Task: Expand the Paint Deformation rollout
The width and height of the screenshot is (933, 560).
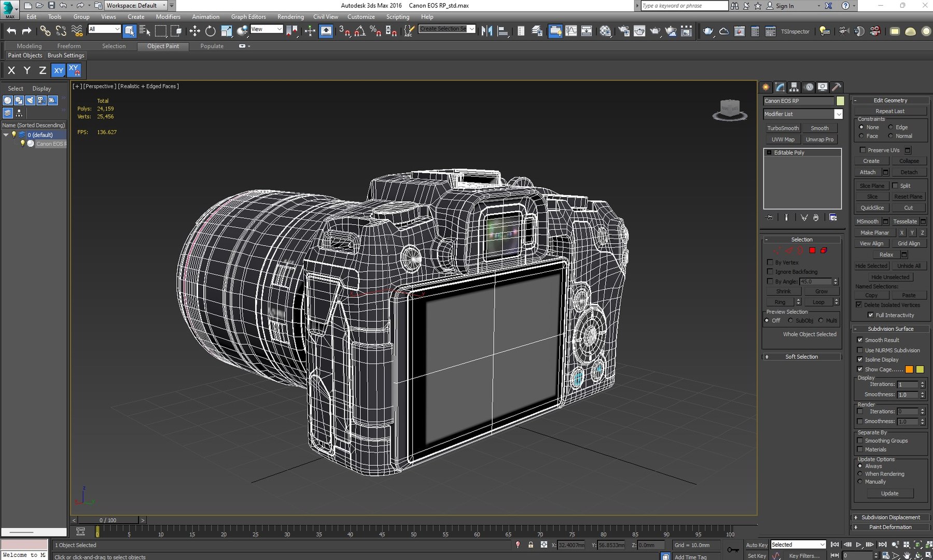Action: (890, 527)
